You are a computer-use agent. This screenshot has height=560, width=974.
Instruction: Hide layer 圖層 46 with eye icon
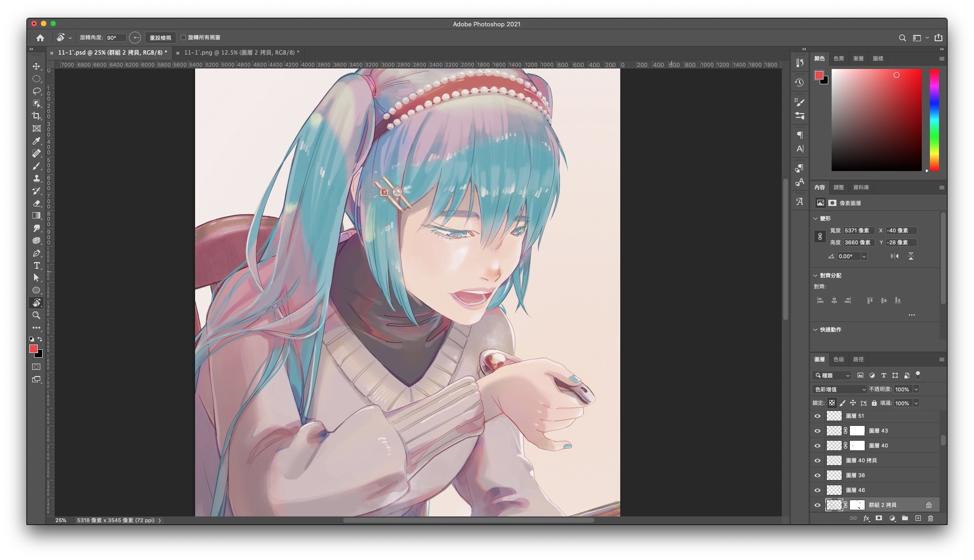[x=817, y=490]
